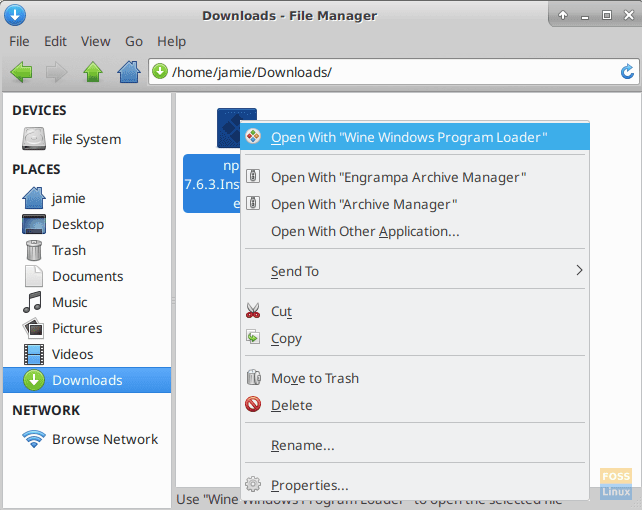Screen dimensions: 642x510
Task: Click the Desktop icon in Places
Action: (34, 224)
